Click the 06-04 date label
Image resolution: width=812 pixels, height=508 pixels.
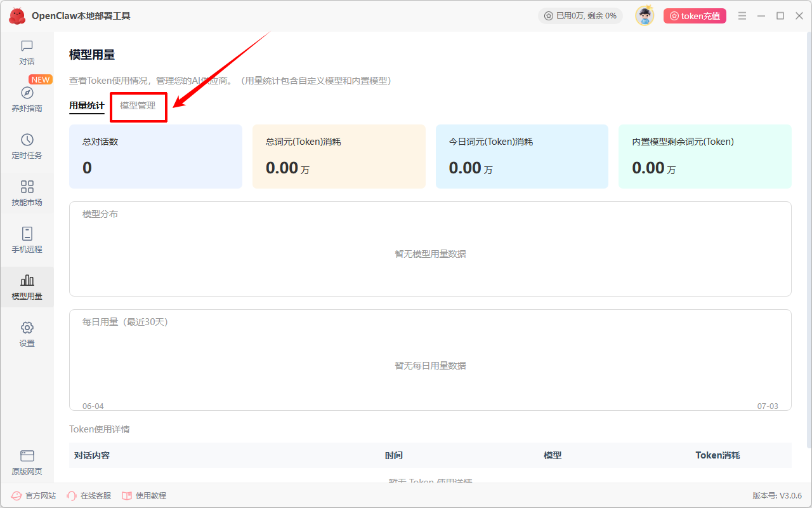[93, 406]
